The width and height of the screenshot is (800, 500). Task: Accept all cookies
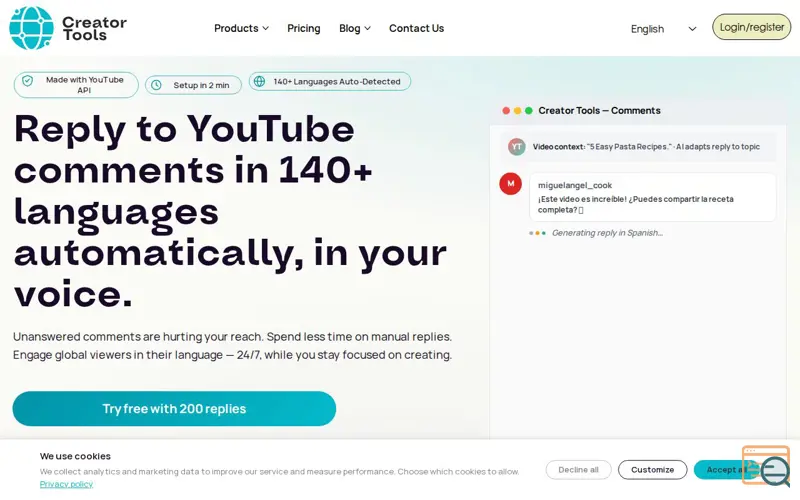[x=726, y=470]
